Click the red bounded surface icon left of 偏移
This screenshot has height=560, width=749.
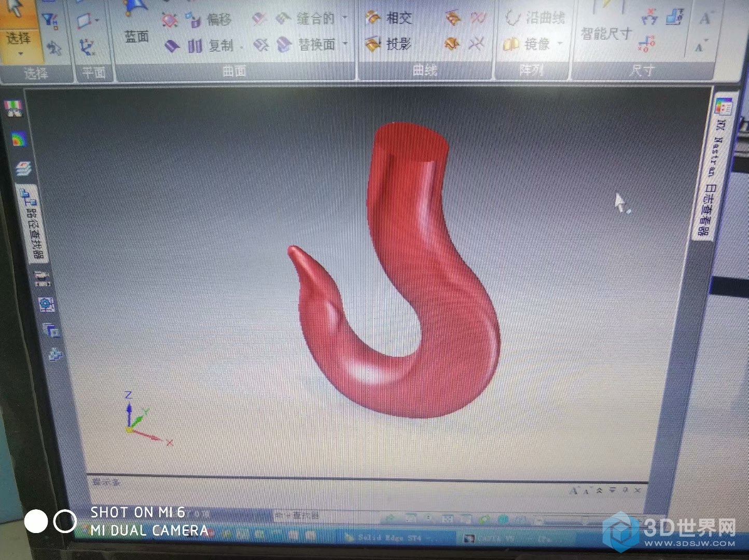(x=169, y=20)
